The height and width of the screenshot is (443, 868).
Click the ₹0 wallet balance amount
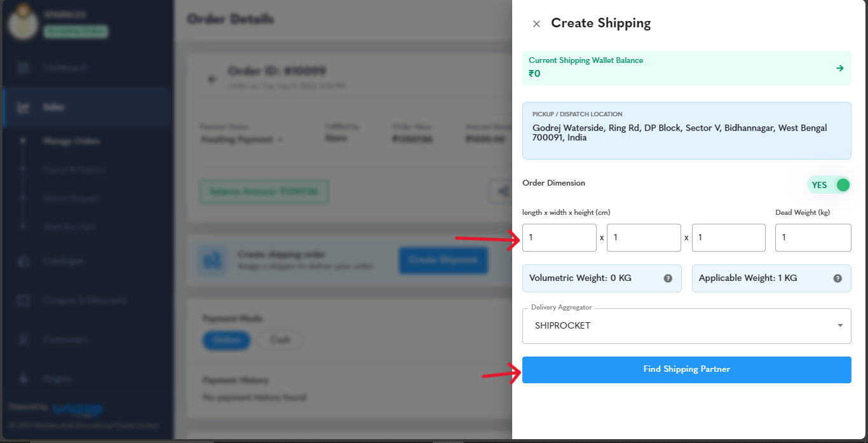point(534,74)
